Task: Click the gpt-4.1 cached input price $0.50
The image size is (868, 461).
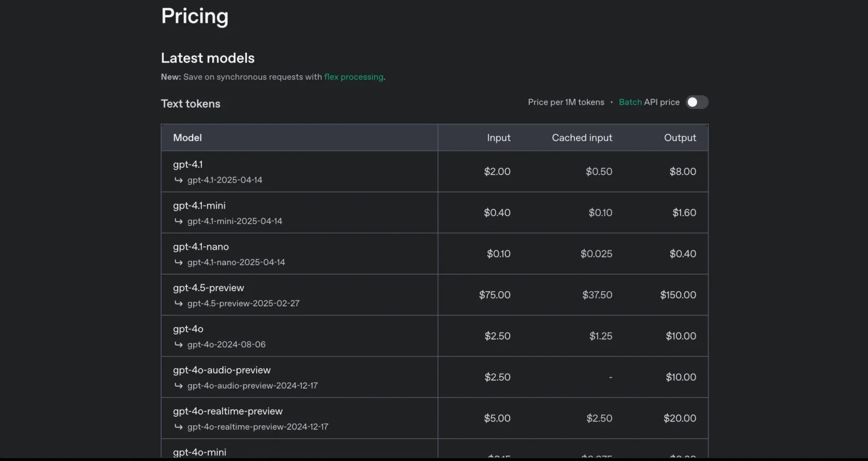Action: [x=599, y=172]
